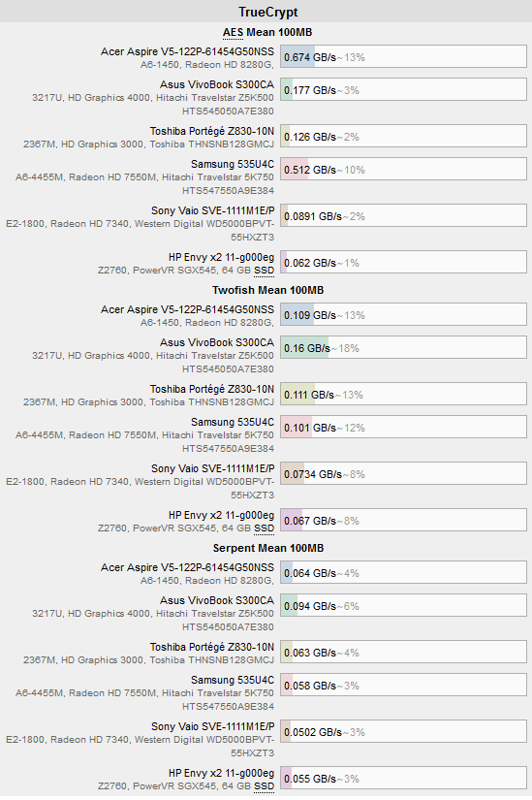Click the Asus VivoBook 0.16 GB/s Twofish bar

click(x=403, y=348)
